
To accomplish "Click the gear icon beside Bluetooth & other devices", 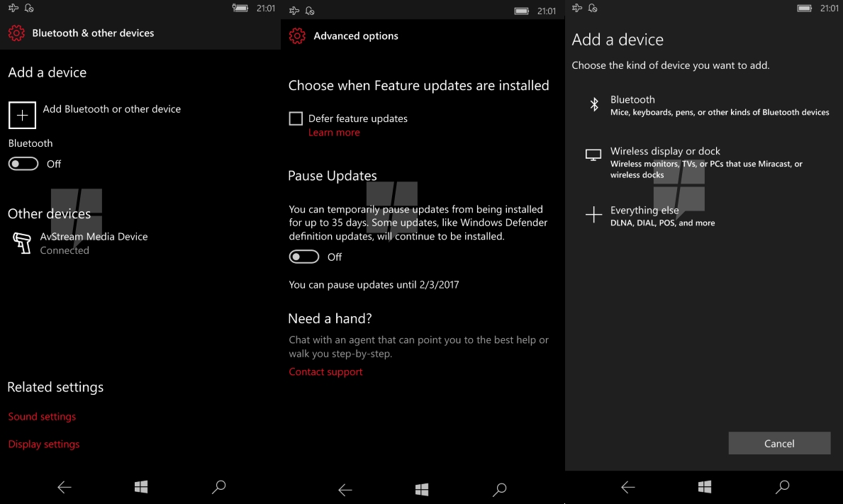I will (16, 33).
